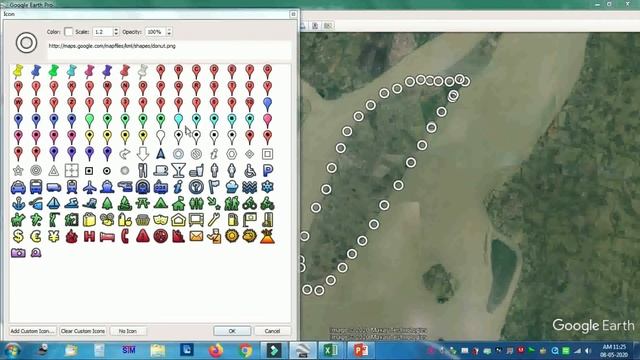Select the airplane airport icon

click(x=89, y=187)
